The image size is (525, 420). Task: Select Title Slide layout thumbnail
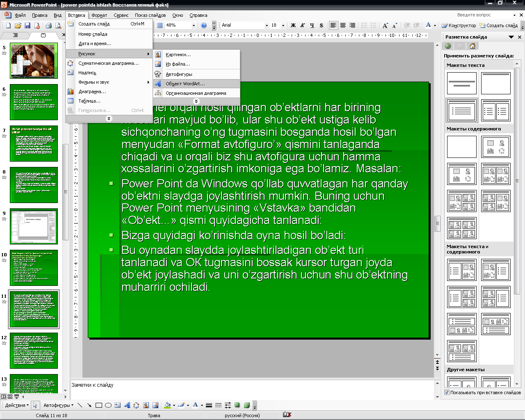click(462, 83)
